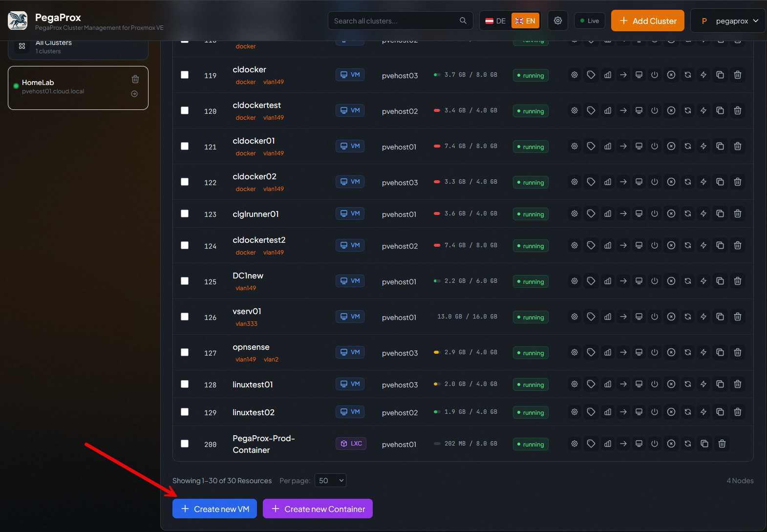The width and height of the screenshot is (767, 532).
Task: Open the opnsense VM name
Action: (251, 347)
